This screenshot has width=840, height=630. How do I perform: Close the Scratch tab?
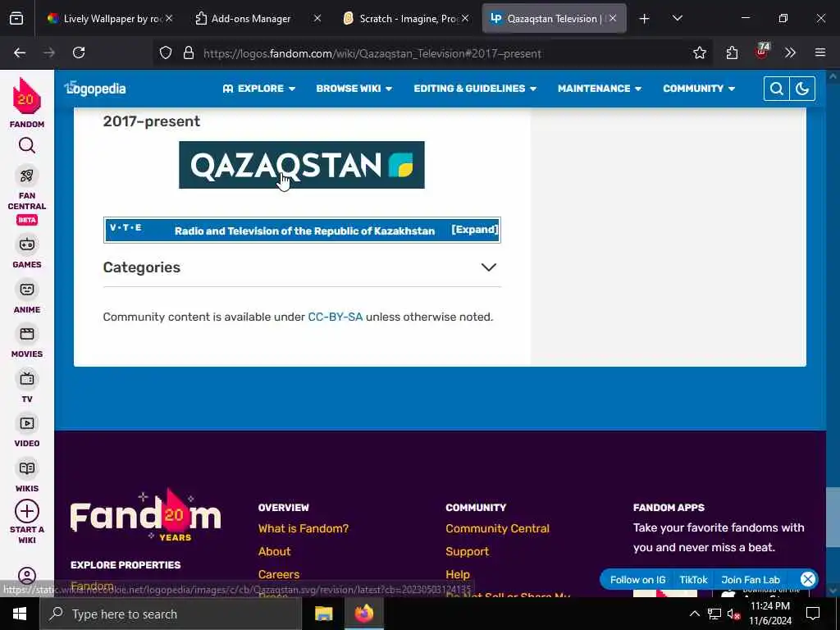(465, 18)
